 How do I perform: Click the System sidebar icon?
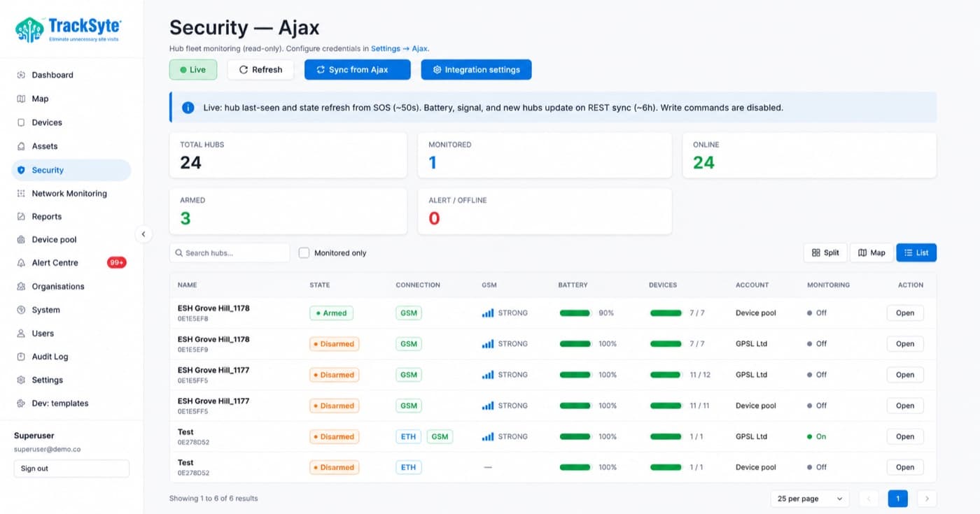pos(21,310)
